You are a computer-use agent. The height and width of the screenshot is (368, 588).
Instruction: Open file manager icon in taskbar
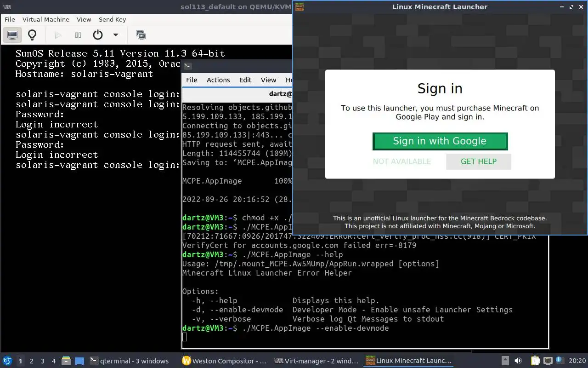point(66,361)
